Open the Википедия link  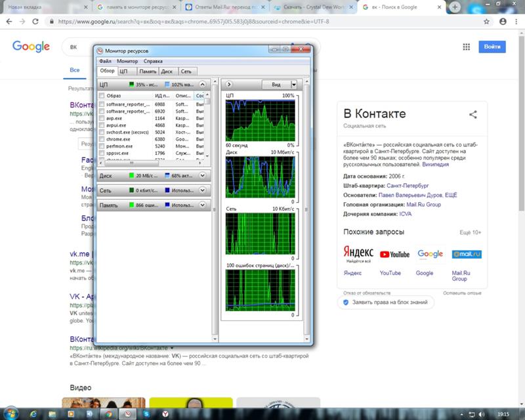435,165
